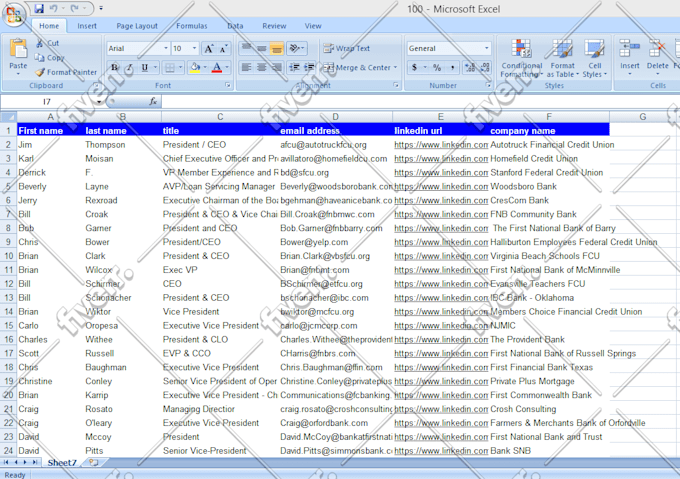Viewport: 680px width, 479px height.
Task: Save the workbook from Quick Access toolbar
Action: tap(39, 8)
